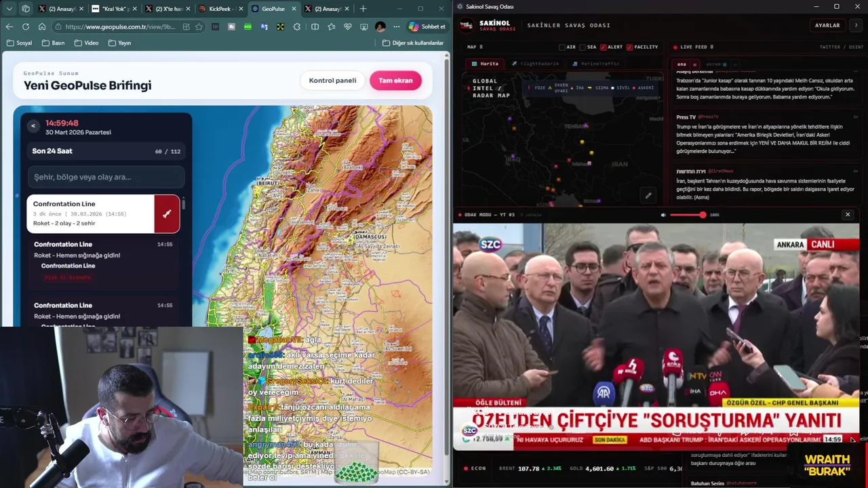868x488 pixels.
Task: Open the page collections icon in address bar
Action: [x=186, y=26]
